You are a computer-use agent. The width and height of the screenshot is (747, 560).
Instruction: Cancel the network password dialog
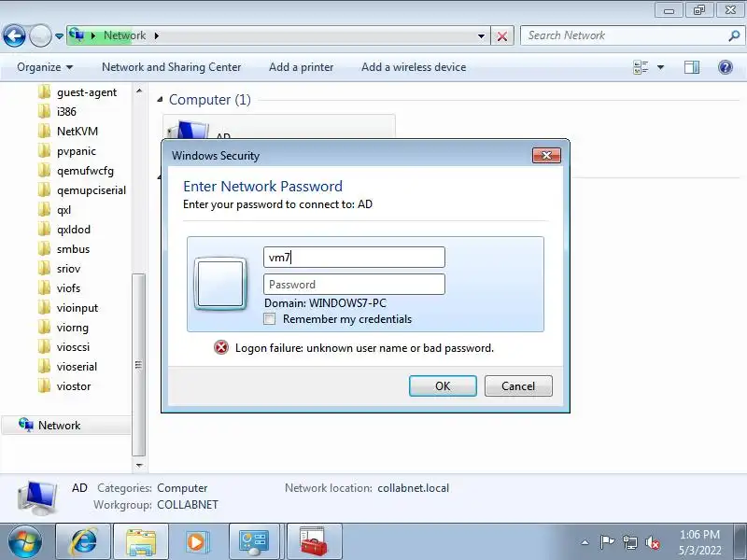click(x=518, y=385)
